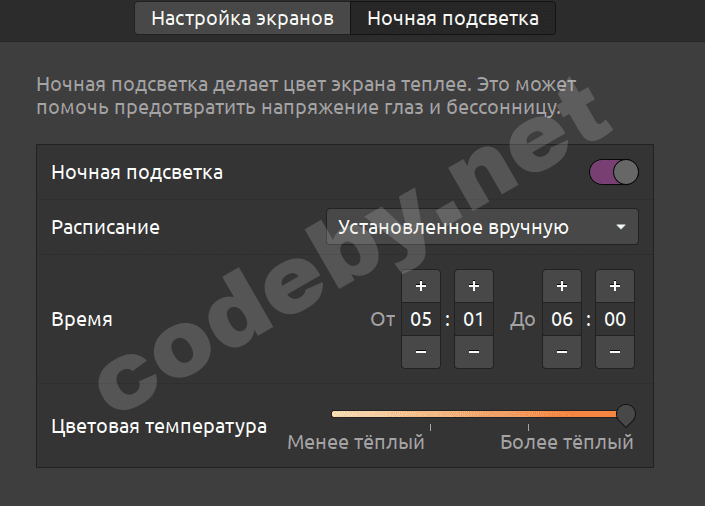The height and width of the screenshot is (506, 705).
Task: Click the От minutes field showing 01
Action: pyautogui.click(x=474, y=319)
